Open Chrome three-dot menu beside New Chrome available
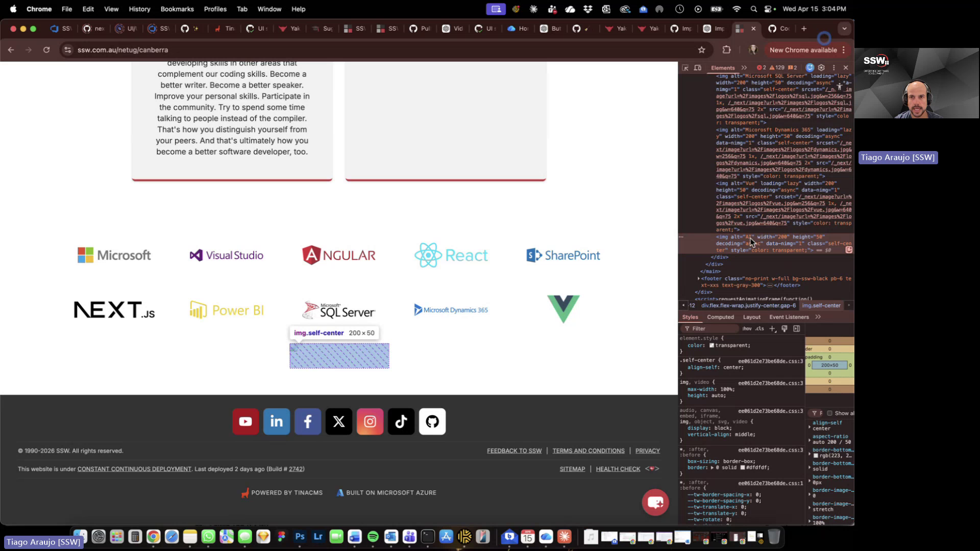 pyautogui.click(x=844, y=50)
